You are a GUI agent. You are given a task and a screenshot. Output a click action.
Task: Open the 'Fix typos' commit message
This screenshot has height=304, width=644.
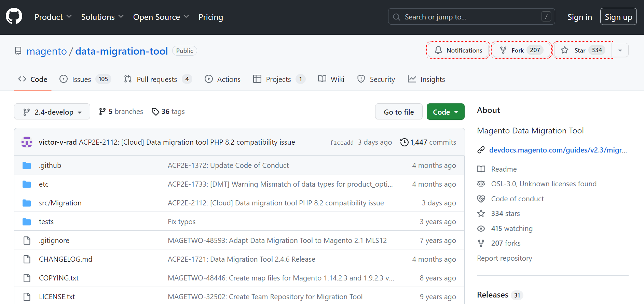coord(182,222)
